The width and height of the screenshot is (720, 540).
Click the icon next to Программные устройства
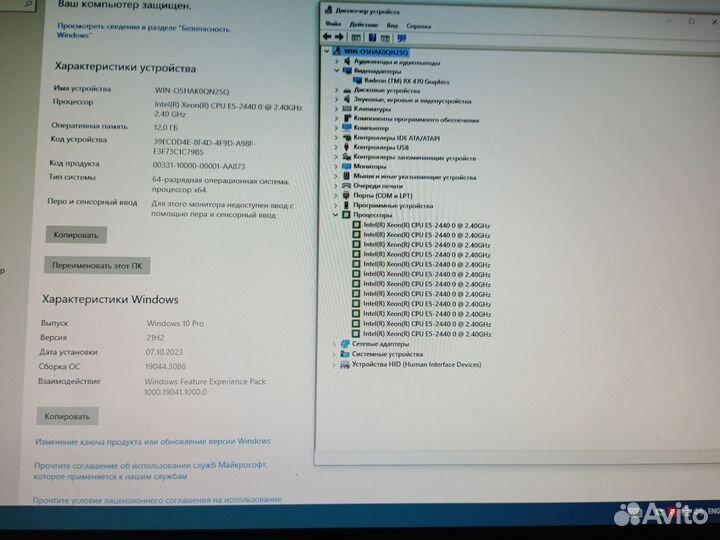[x=346, y=205]
